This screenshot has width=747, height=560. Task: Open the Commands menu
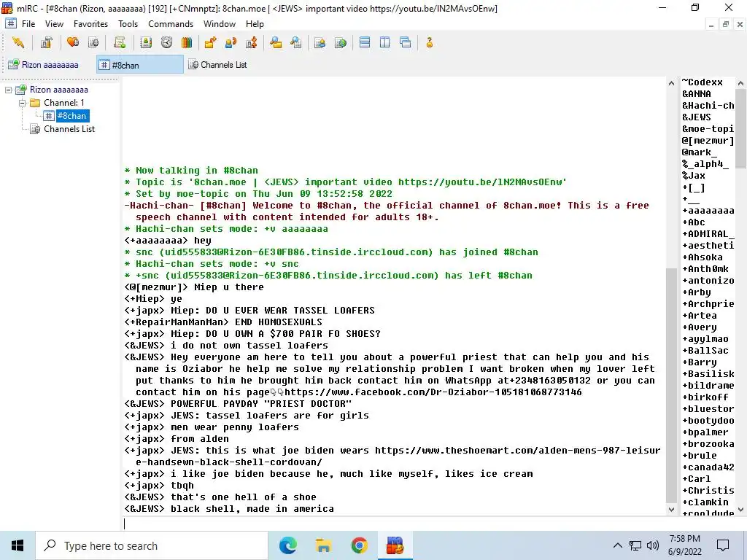171,24
